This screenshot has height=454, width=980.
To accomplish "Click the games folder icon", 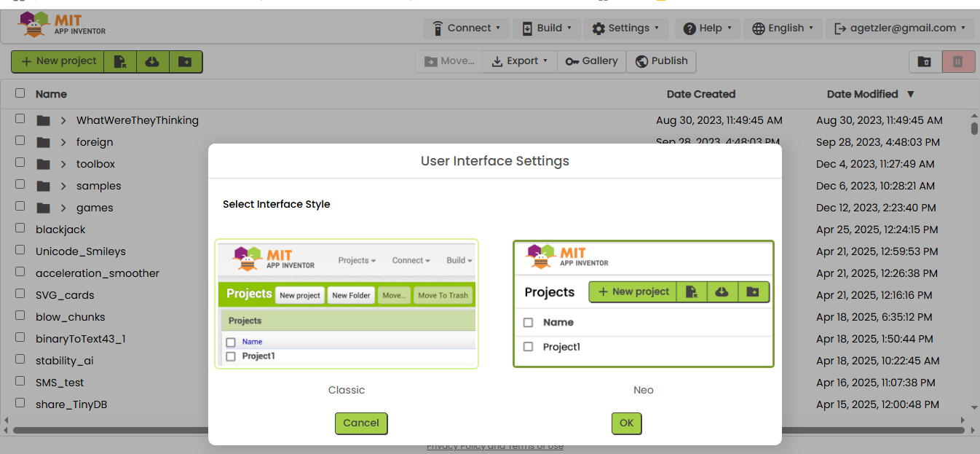I will click(44, 208).
